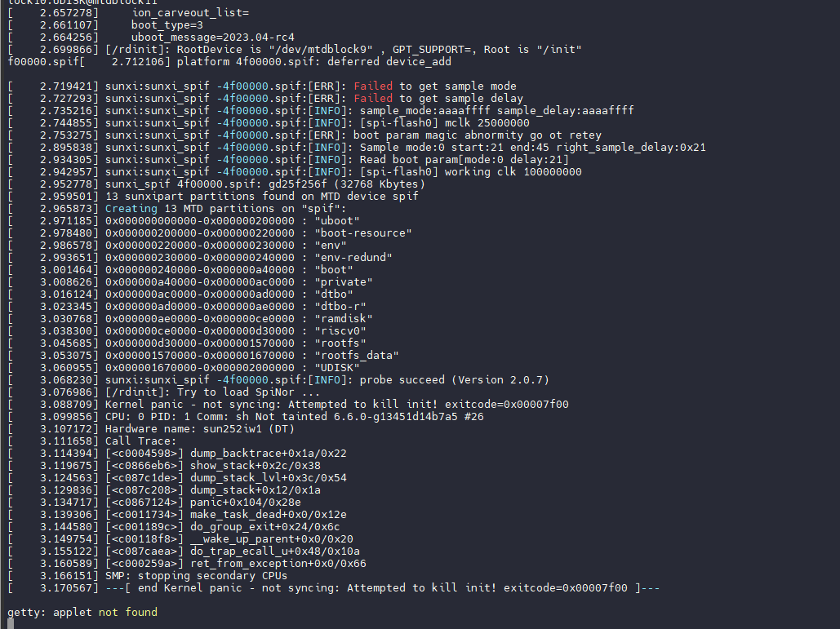Click the "boot-resource" partition entry

[x=363, y=233]
